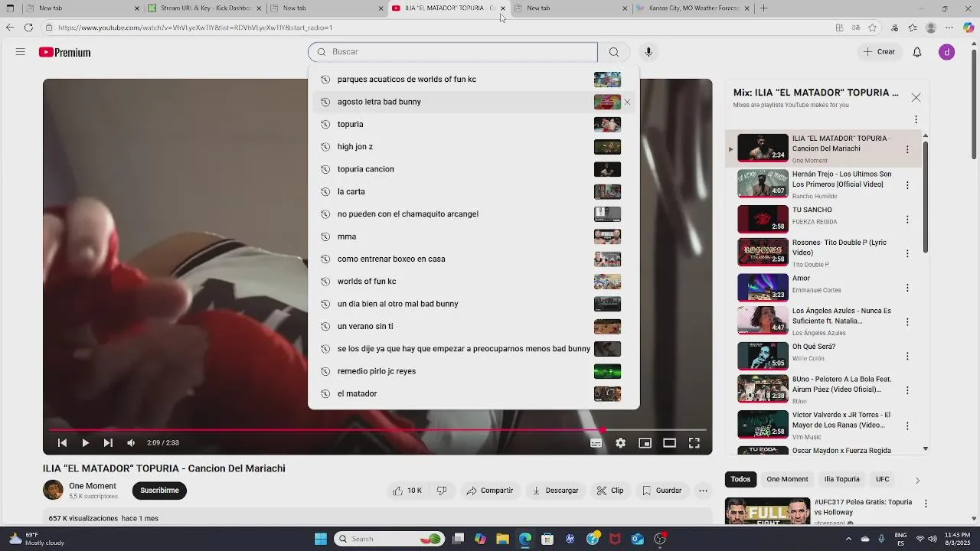Choose 'high jon z' from suggestions
The image size is (980, 551).
click(473, 147)
